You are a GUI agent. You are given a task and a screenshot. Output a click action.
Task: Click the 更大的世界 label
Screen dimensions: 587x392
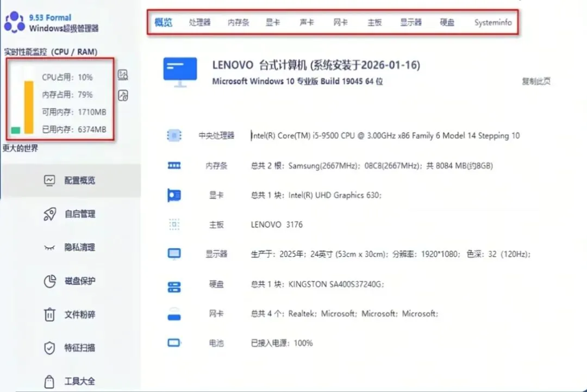click(20, 148)
